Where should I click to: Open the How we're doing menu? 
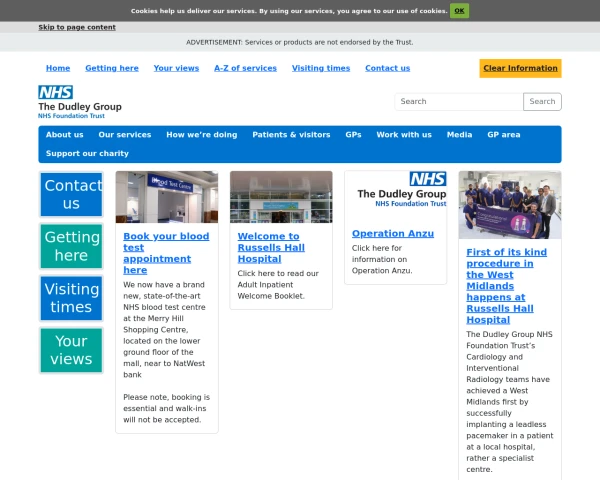(x=202, y=135)
